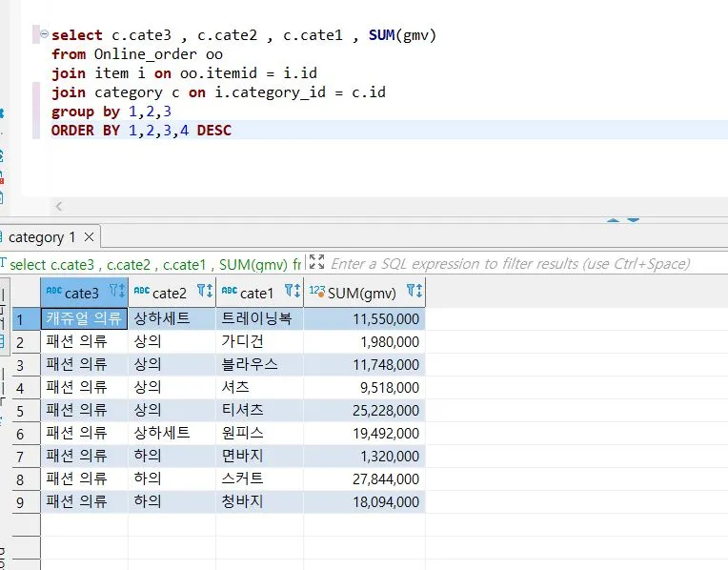Select row number 1 header

[x=26, y=319]
